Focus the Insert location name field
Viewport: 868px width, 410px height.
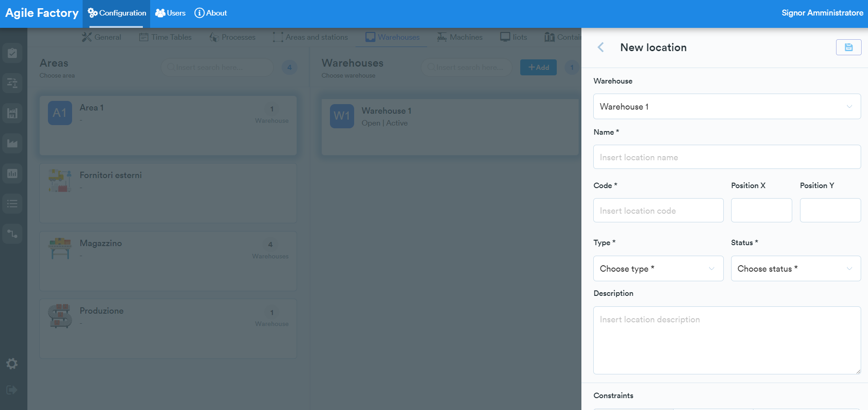727,157
